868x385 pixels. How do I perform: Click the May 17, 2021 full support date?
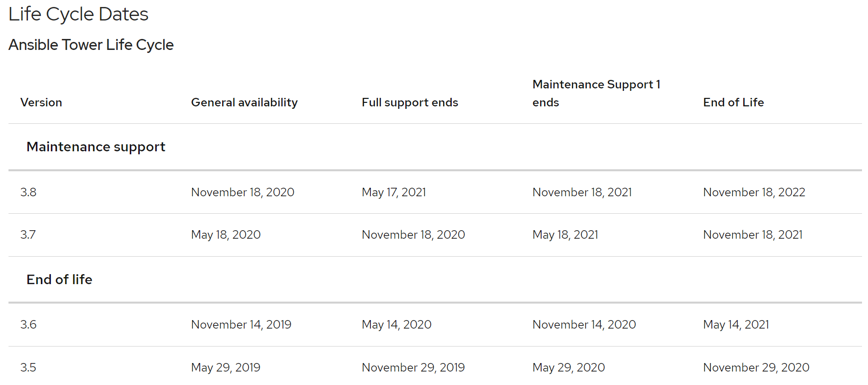(x=394, y=192)
